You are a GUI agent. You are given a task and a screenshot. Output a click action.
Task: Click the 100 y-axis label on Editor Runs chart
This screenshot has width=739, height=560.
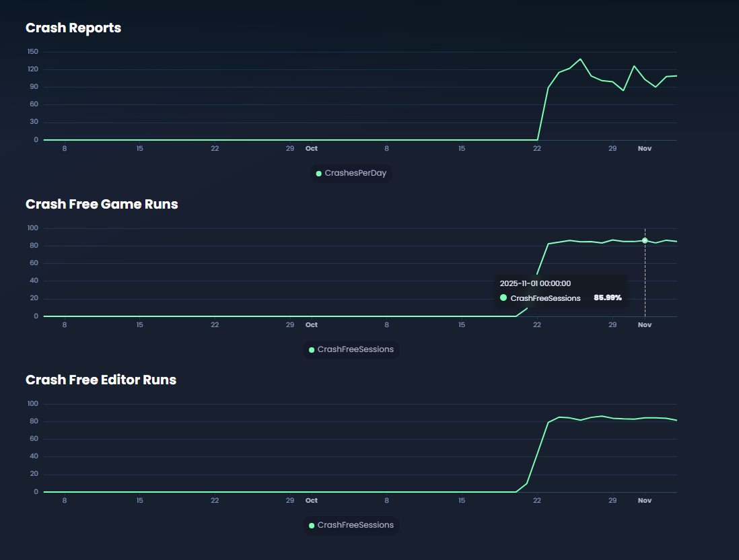[33, 404]
